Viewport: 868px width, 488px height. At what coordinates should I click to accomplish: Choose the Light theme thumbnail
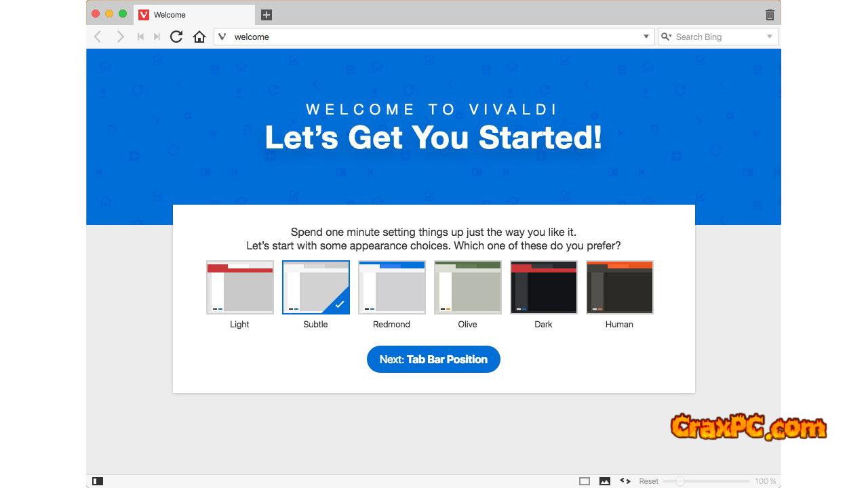click(x=240, y=287)
